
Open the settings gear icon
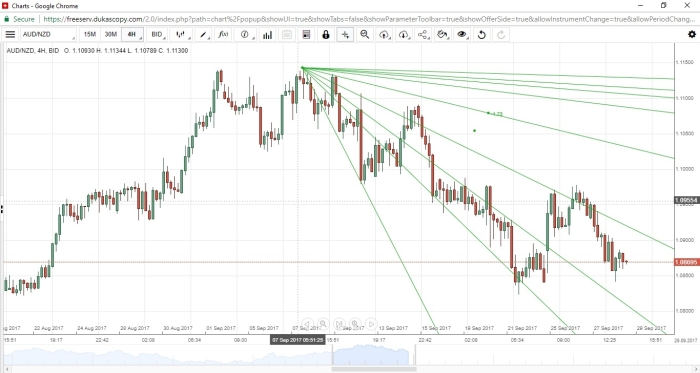692,34
